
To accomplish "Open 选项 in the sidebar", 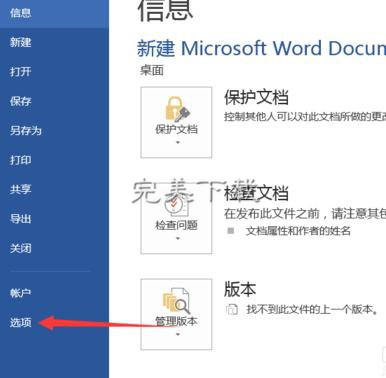I will coord(20,322).
